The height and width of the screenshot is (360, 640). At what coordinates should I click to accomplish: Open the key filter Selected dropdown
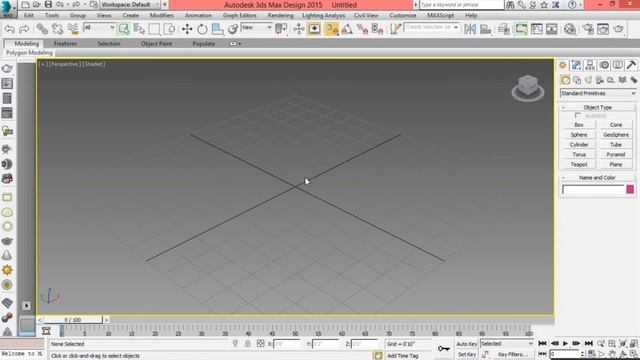[x=507, y=344]
